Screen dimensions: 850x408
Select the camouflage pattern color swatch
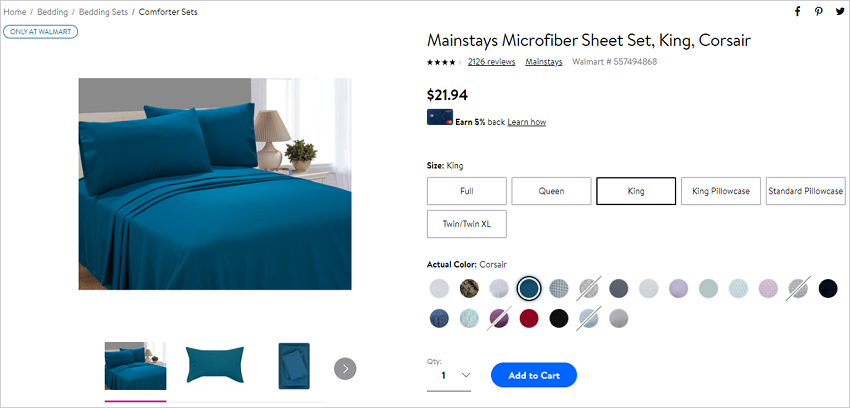[469, 288]
